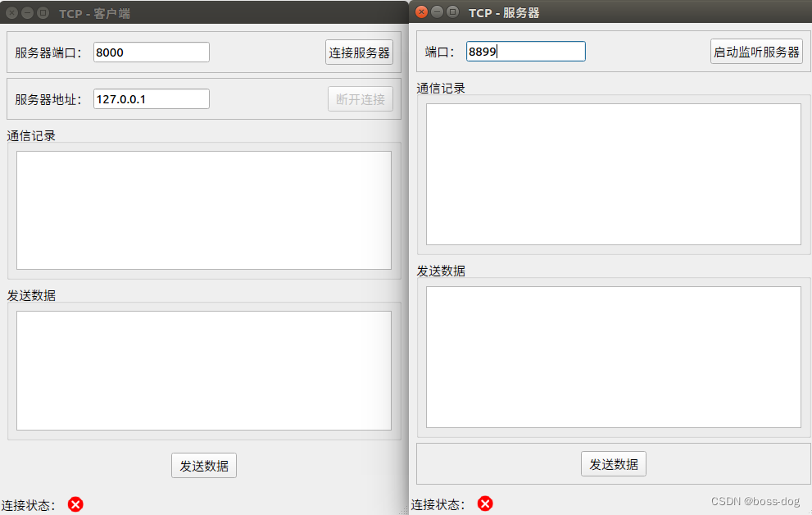Click client 发送数据 group label

point(31,295)
